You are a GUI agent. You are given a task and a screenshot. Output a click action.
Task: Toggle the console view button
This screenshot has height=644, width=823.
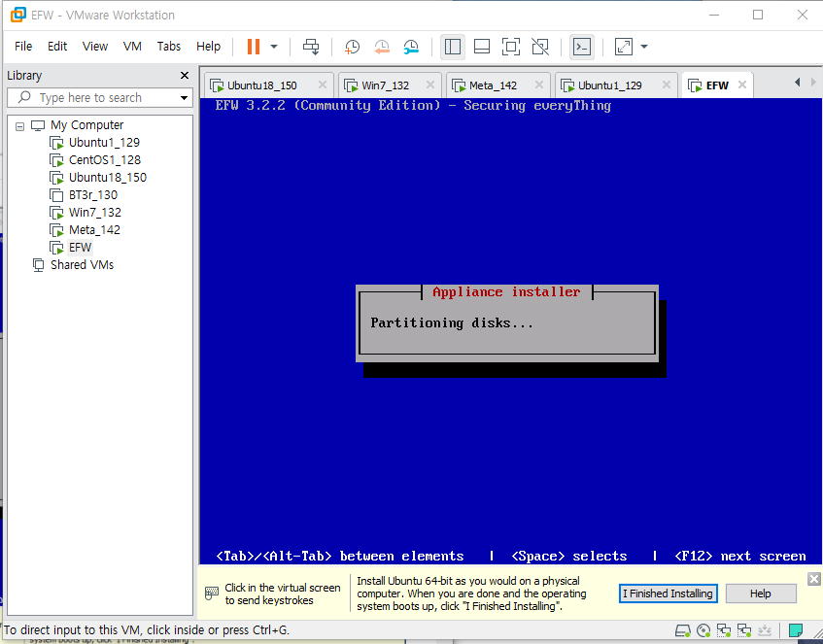pyautogui.click(x=582, y=47)
